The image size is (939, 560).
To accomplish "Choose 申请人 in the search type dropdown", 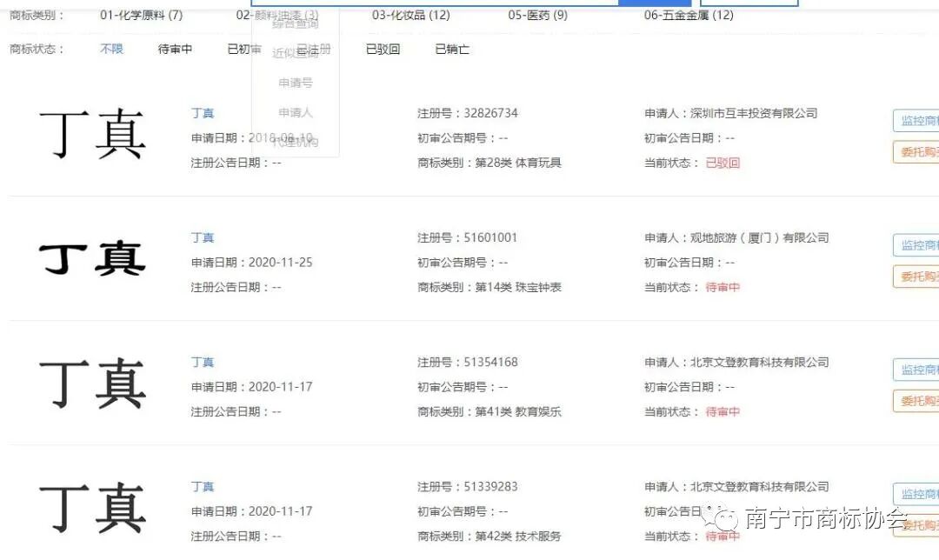I will click(x=296, y=111).
